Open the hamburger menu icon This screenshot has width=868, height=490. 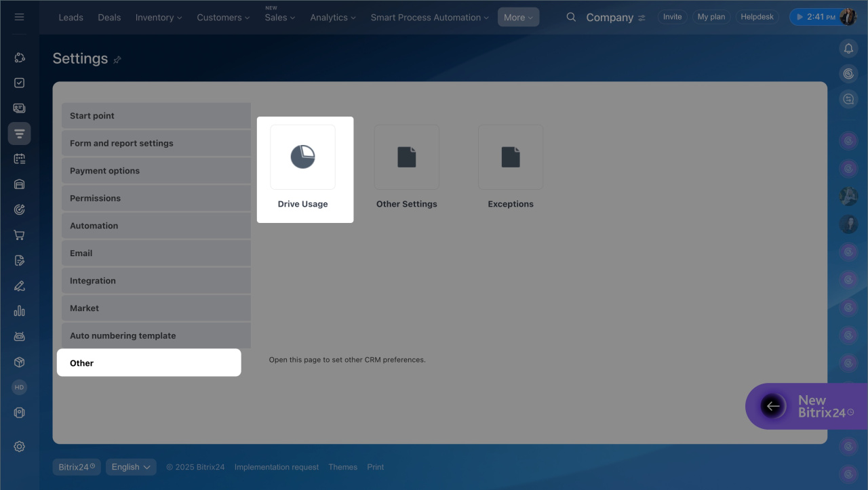tap(19, 17)
